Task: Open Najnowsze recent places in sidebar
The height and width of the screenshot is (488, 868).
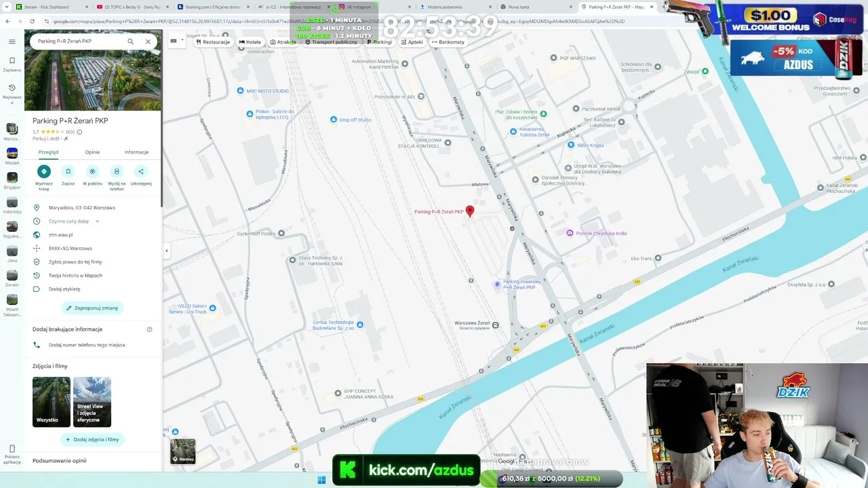Action: (12, 92)
